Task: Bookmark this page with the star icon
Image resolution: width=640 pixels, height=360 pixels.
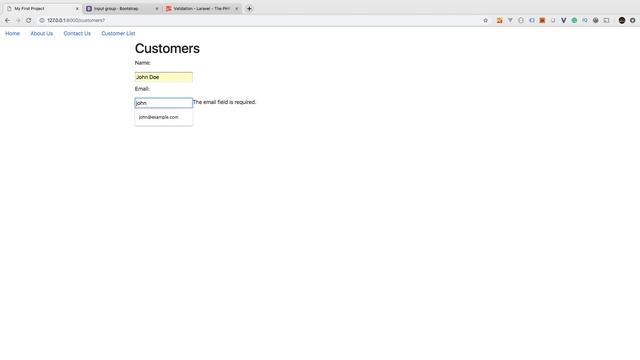Action: click(485, 20)
